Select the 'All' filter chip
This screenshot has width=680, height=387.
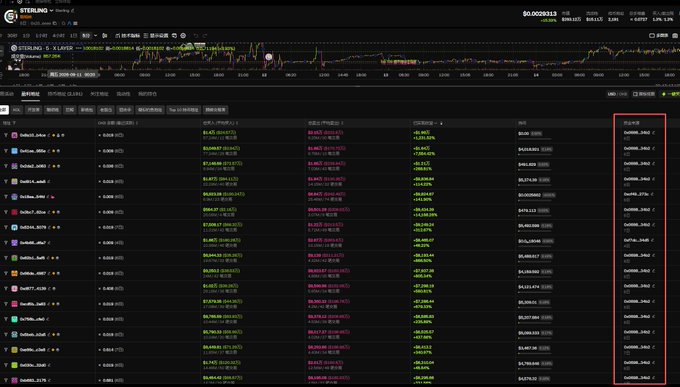click(3, 110)
